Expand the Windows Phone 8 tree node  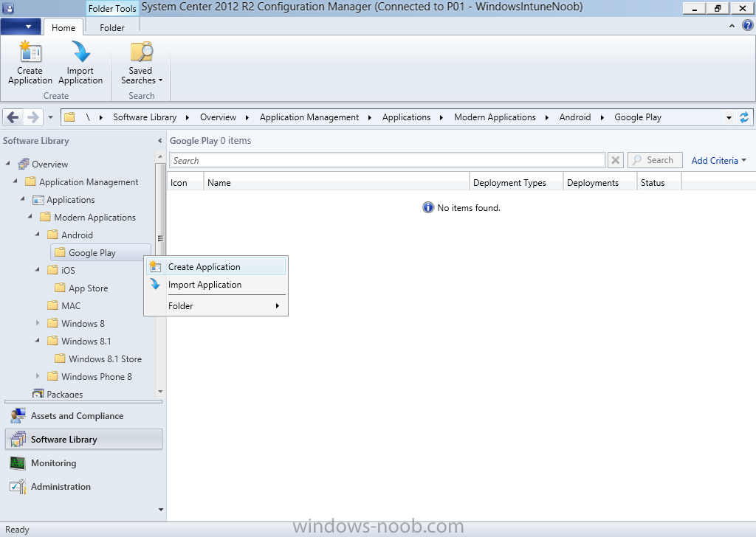tap(38, 376)
